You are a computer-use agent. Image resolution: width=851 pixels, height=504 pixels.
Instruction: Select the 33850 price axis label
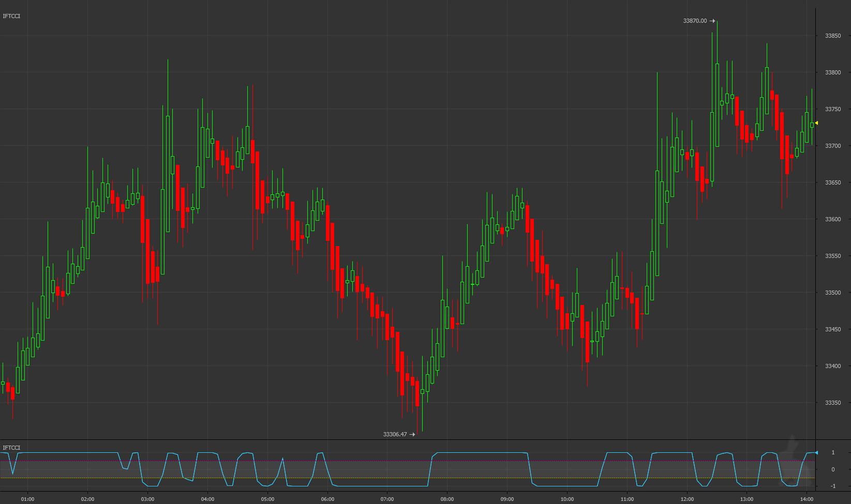833,36
